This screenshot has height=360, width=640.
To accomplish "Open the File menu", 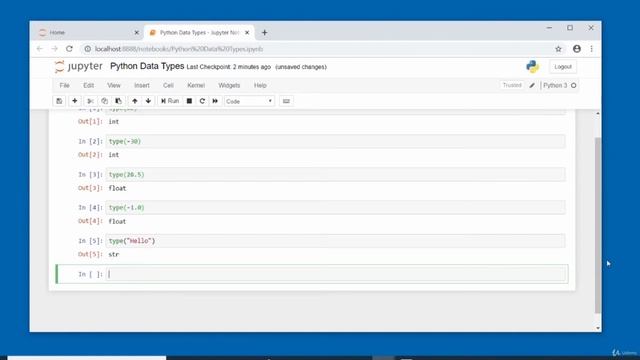I will (x=64, y=85).
